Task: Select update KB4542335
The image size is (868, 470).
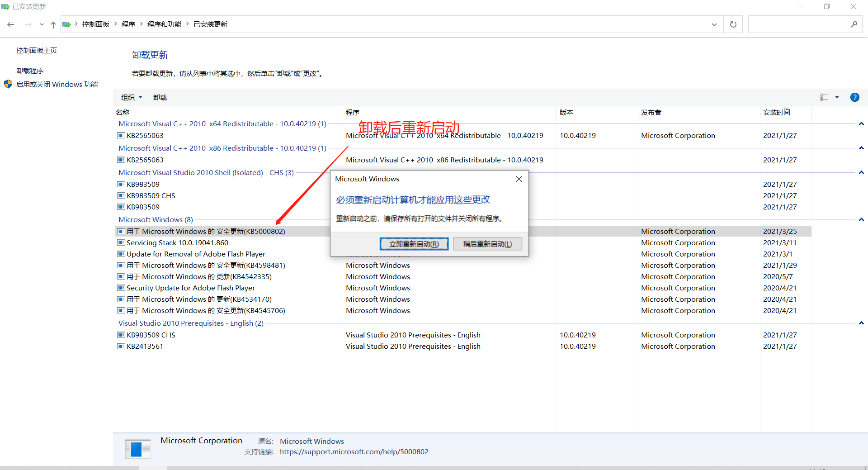Action: [199, 277]
